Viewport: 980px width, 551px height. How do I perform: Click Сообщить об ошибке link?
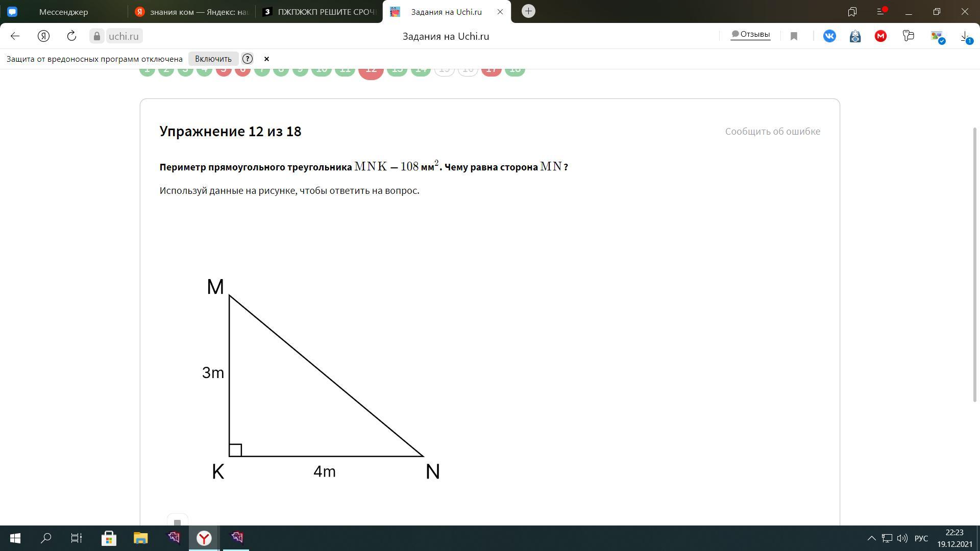click(772, 132)
